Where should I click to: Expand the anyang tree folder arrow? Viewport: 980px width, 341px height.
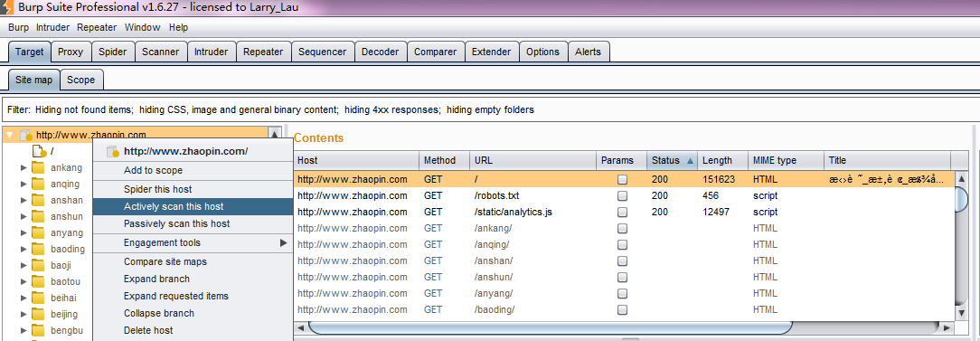[24, 232]
